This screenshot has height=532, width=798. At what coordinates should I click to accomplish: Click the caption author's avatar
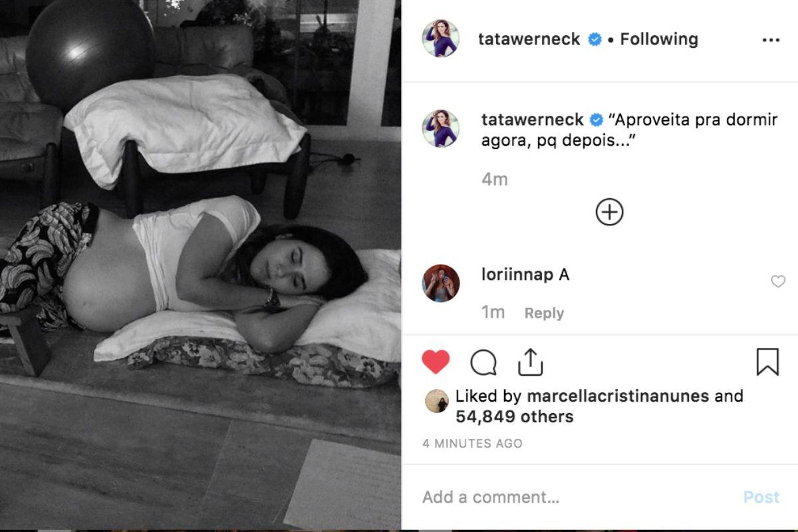(x=441, y=128)
